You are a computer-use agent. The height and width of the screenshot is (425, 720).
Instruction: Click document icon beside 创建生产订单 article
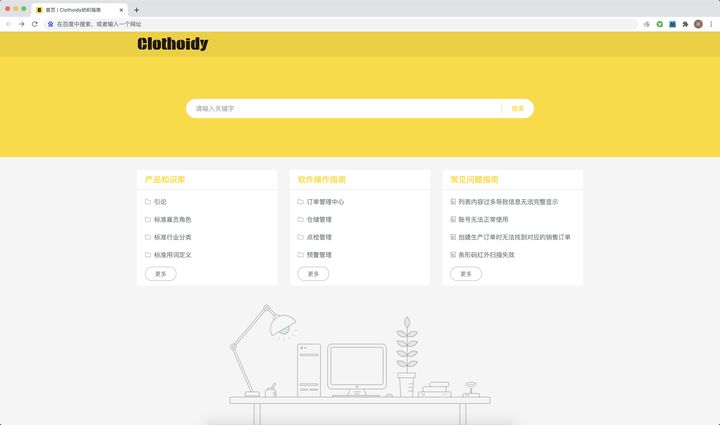(x=453, y=237)
